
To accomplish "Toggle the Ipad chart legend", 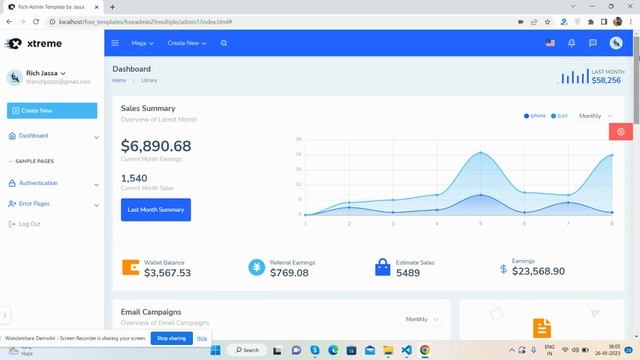I will 559,116.
